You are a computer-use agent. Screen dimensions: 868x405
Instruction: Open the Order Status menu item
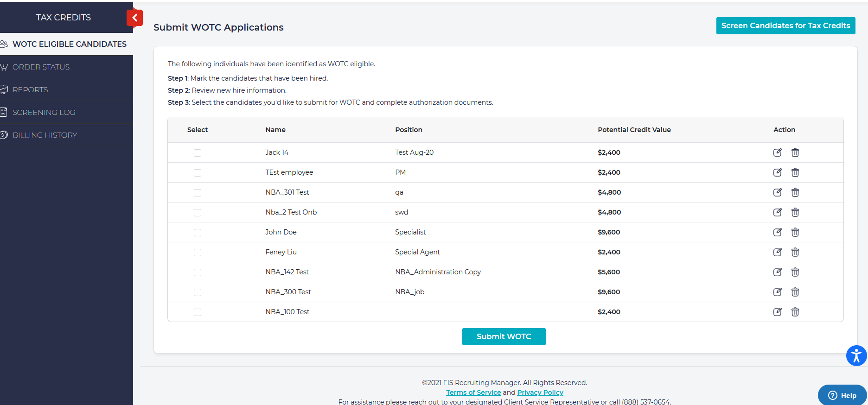41,67
